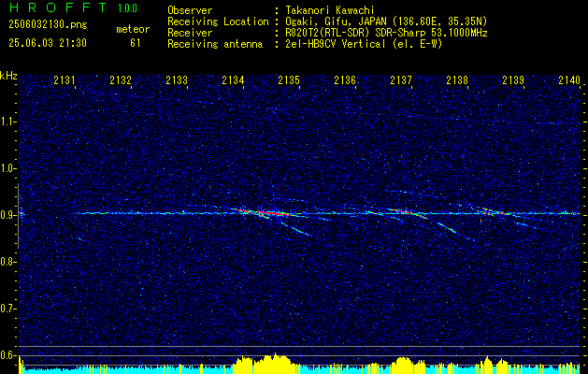
Task: Click the 2133 time marker
Action: tap(177, 80)
